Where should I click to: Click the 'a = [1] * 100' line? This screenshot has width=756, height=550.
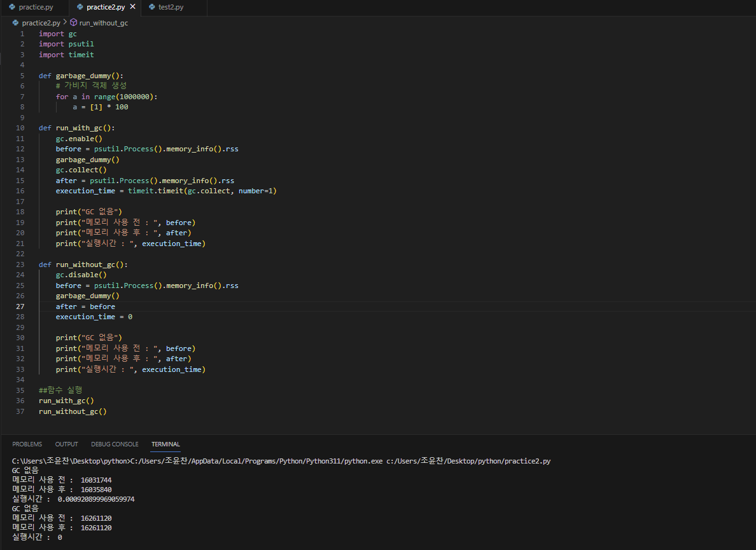coord(101,107)
